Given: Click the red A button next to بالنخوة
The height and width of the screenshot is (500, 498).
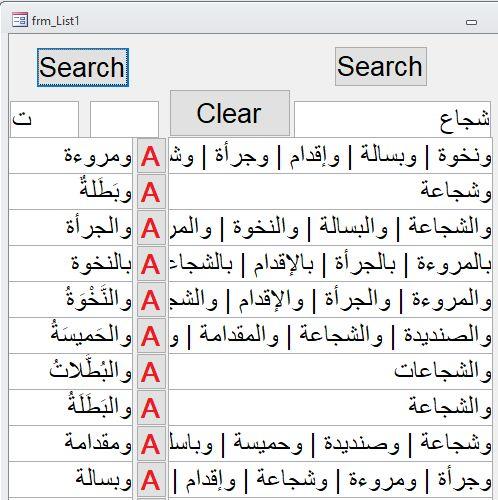Looking at the screenshot, I should click(x=151, y=264).
